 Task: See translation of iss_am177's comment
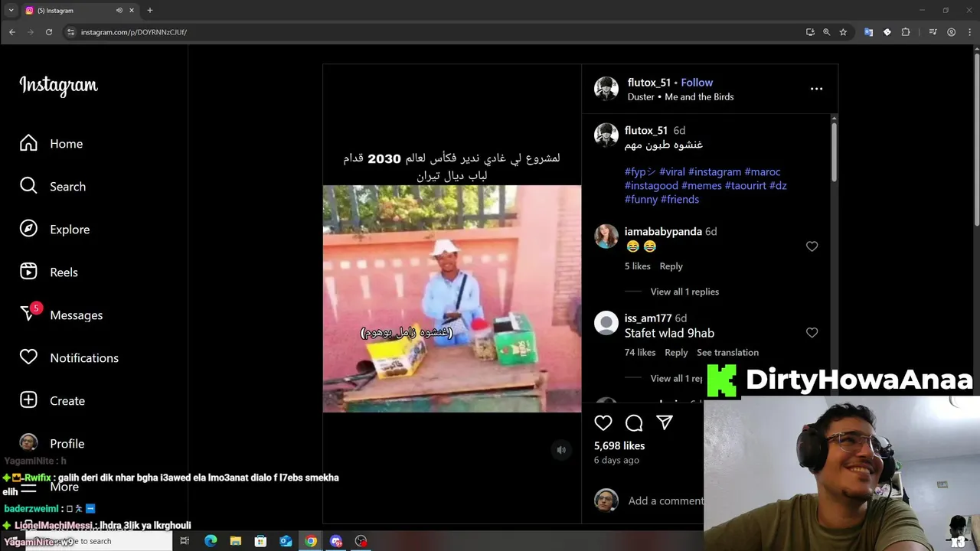coord(727,353)
